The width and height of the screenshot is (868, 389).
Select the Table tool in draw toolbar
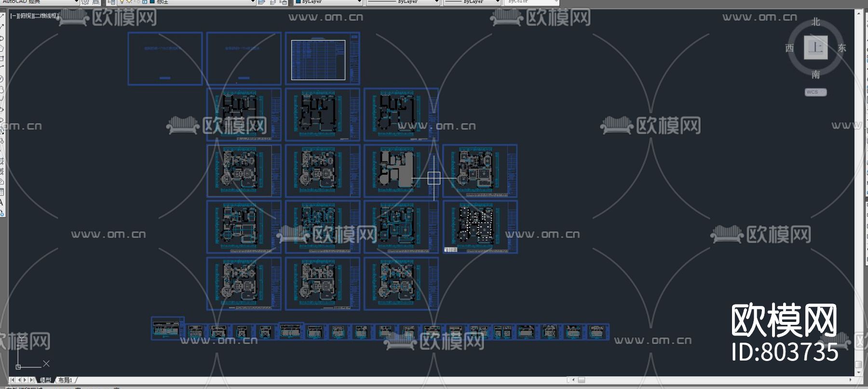point(2,192)
